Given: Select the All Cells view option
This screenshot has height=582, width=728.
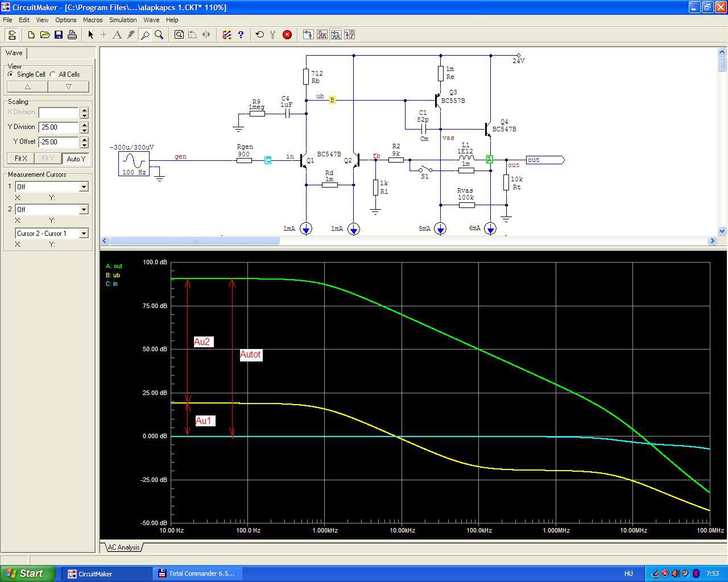Looking at the screenshot, I should click(53, 74).
